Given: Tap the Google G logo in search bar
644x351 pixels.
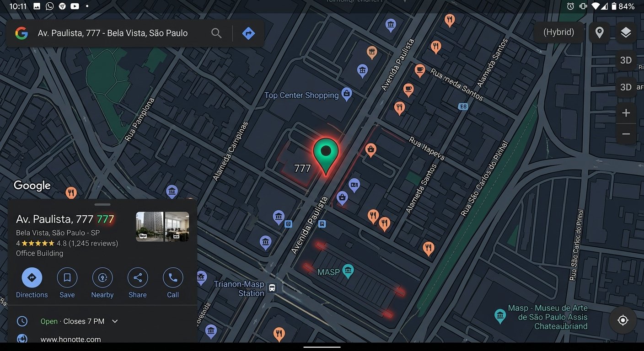Looking at the screenshot, I should pos(21,33).
